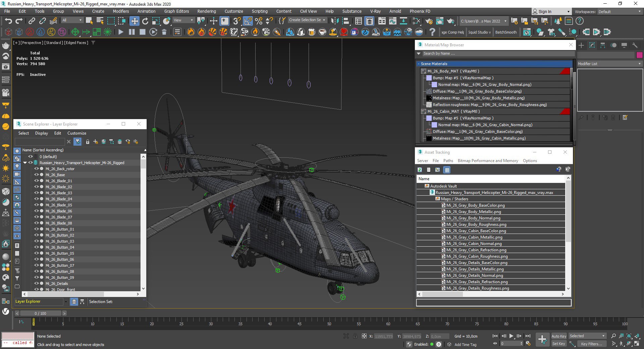
Task: Click the Redo arrow icon
Action: (x=19, y=21)
